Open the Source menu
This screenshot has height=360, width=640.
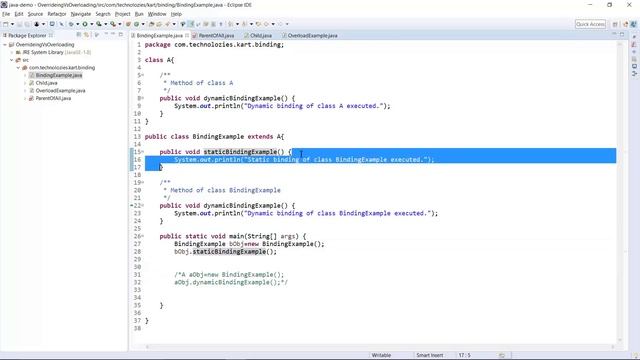35,14
